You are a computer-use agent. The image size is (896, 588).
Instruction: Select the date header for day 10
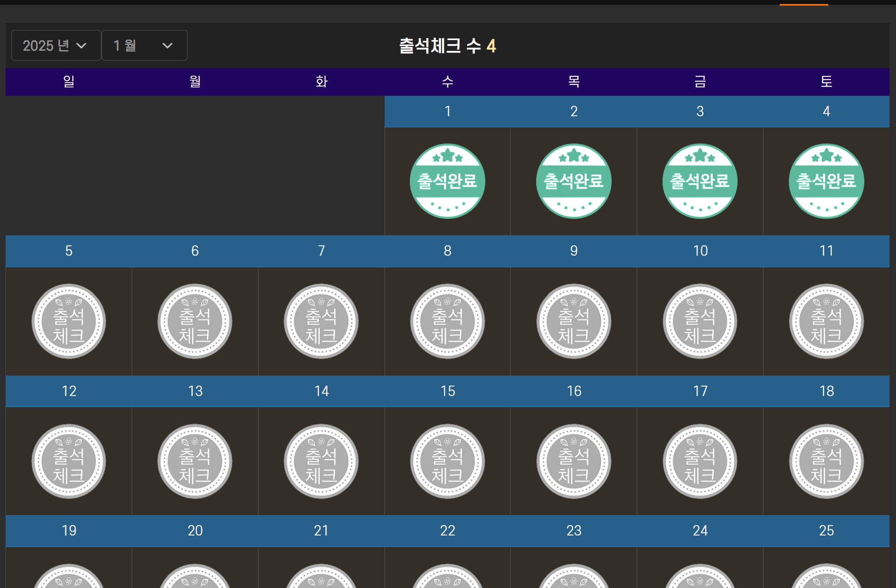pos(700,251)
